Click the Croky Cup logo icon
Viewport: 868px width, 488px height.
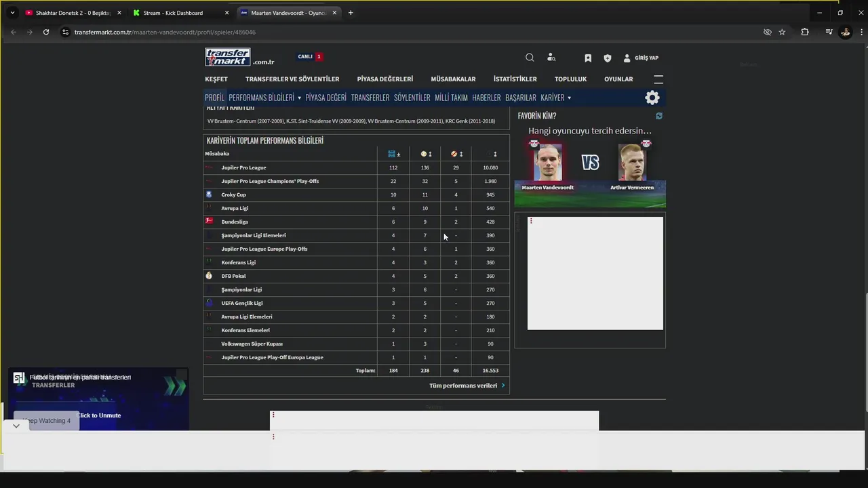(209, 195)
